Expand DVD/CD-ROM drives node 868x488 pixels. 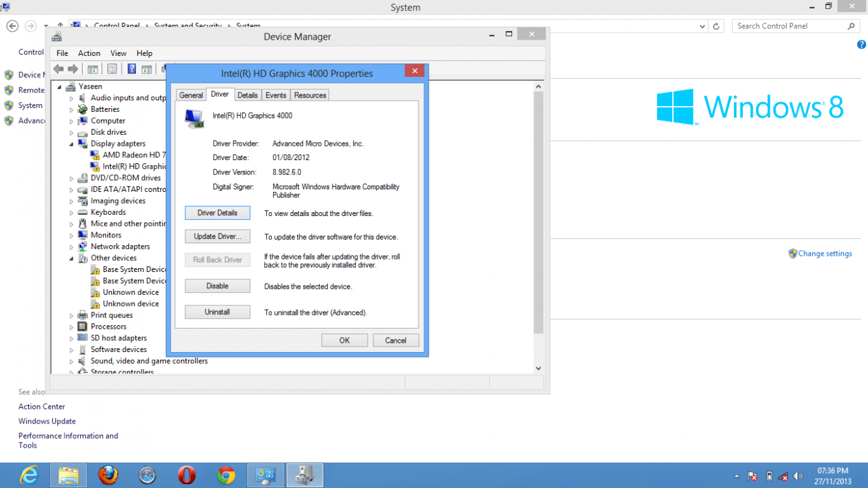coord(72,178)
